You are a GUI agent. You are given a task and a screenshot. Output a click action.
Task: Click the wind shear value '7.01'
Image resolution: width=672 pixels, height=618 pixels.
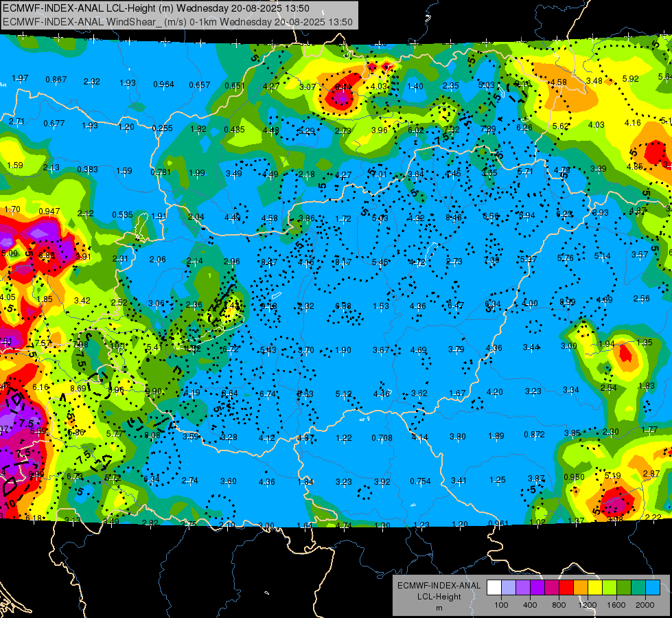[380, 174]
